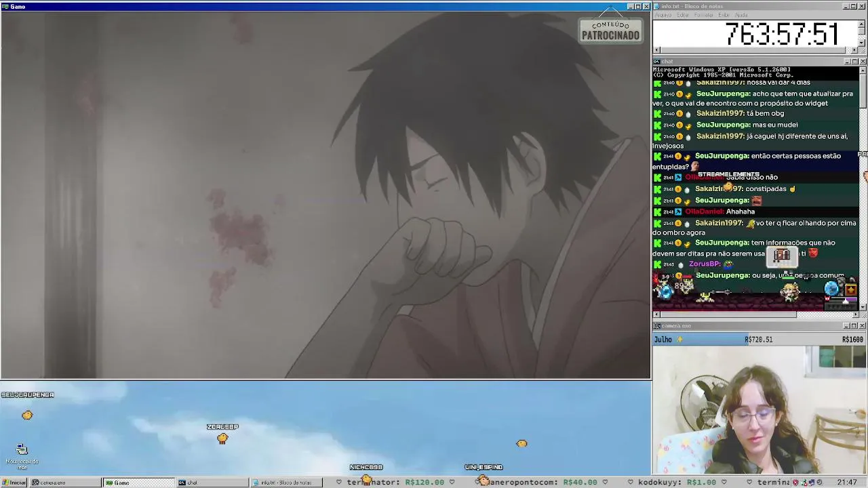Click the R$40.00 donation ticker amount

[579, 483]
